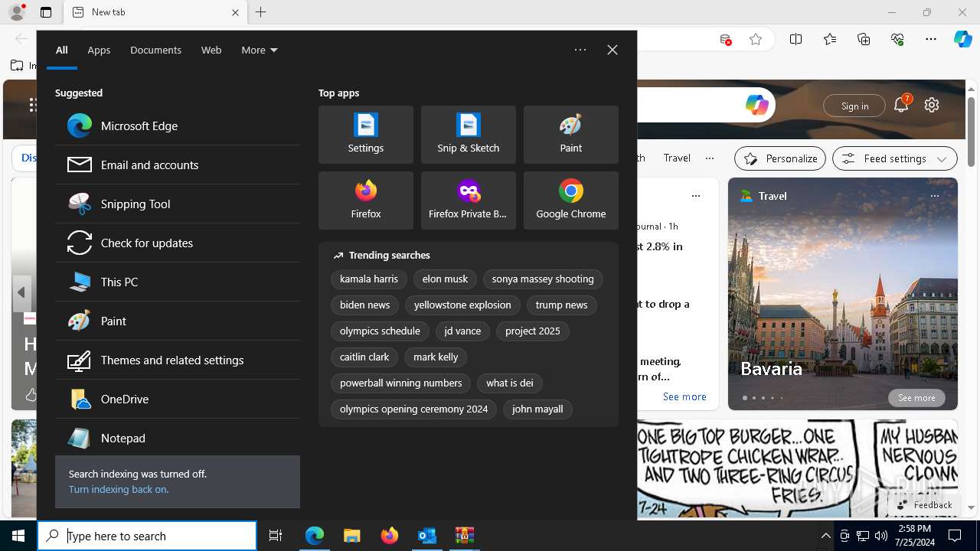The image size is (980, 551).
Task: Show hidden tray icons chevron
Action: click(825, 536)
